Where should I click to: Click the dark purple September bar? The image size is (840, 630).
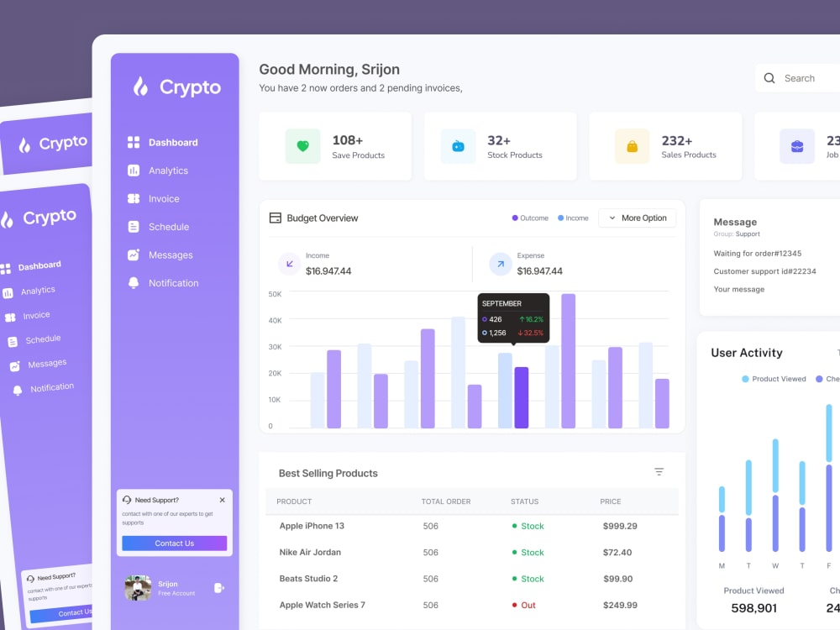click(x=522, y=397)
